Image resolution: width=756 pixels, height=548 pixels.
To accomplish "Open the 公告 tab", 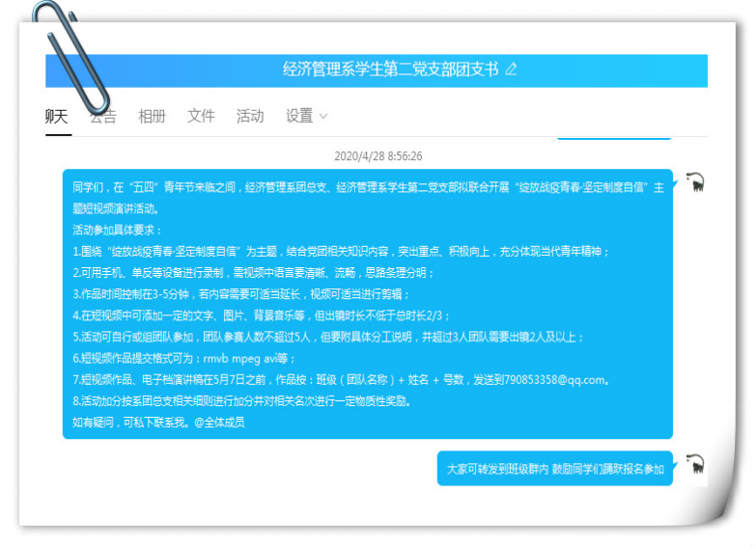I will point(103,117).
